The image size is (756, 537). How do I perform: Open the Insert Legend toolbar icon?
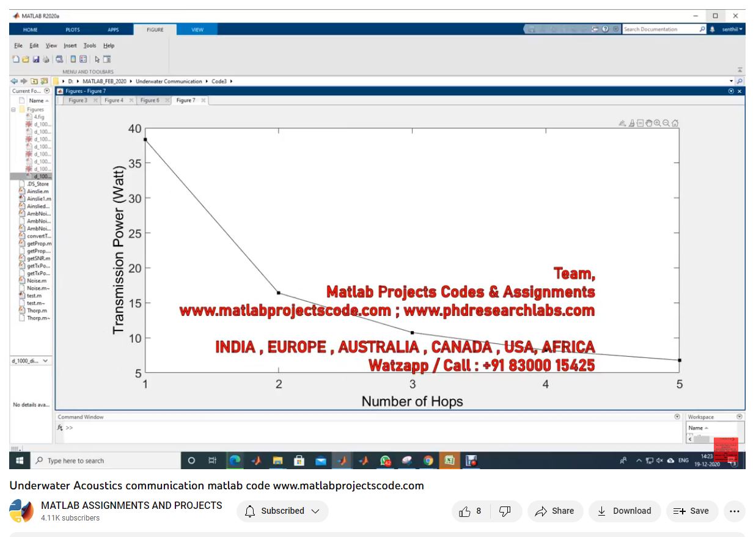[83, 59]
